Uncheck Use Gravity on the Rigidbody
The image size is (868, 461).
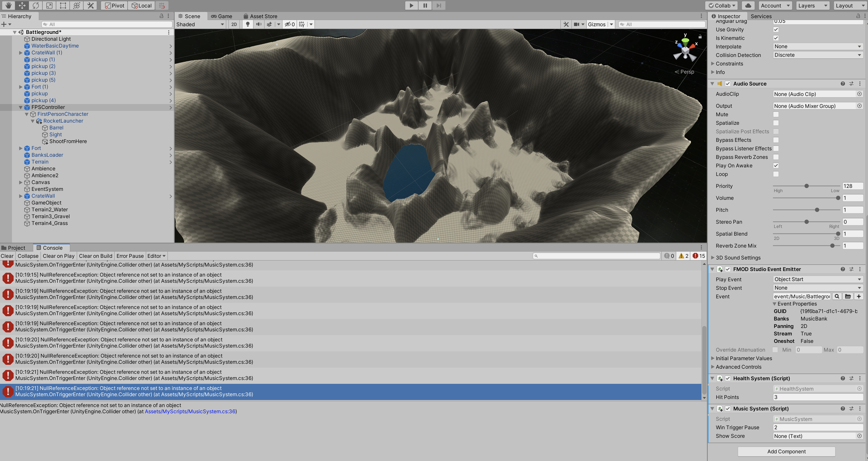point(776,29)
